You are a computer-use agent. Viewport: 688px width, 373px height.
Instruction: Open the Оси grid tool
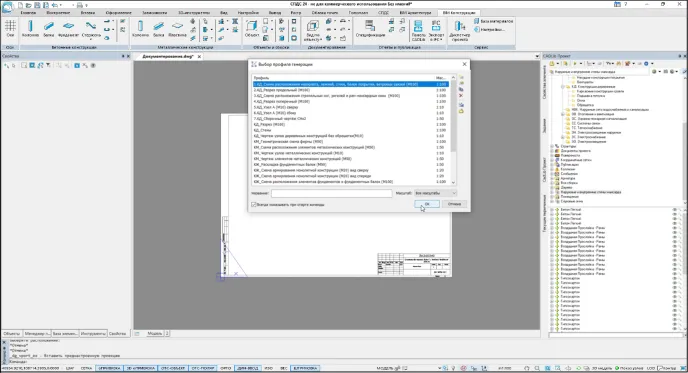(x=10, y=29)
